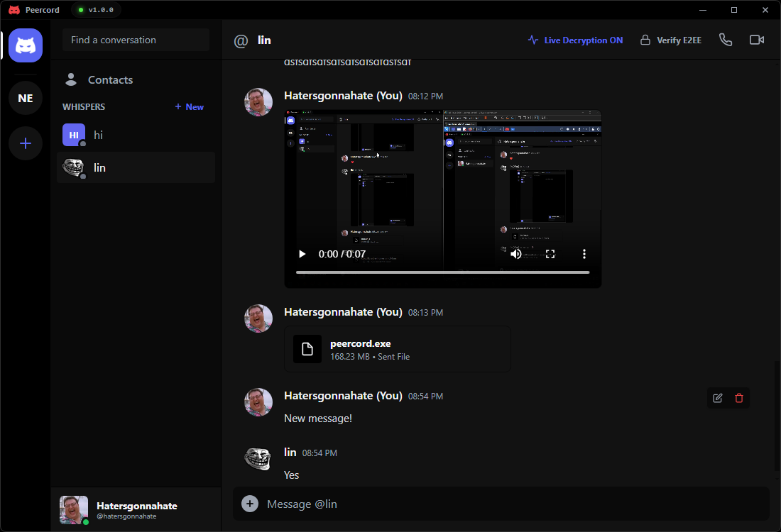Start a voice call with lin
The height and width of the screenshot is (532, 781).
pos(726,40)
